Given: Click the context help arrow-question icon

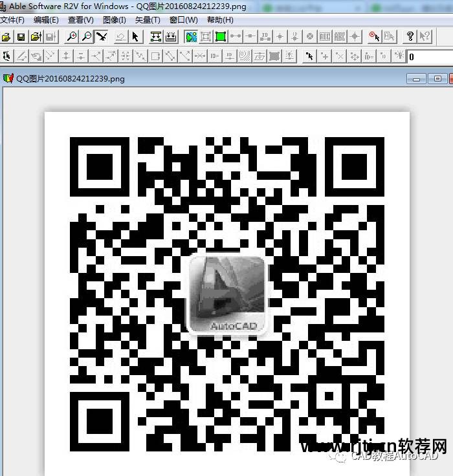Looking at the screenshot, I should tap(425, 37).
